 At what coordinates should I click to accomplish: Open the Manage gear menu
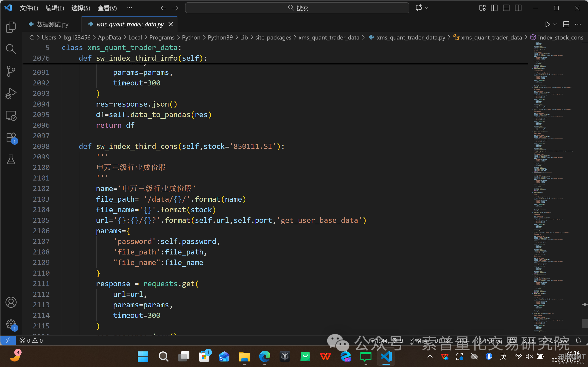coord(11,324)
